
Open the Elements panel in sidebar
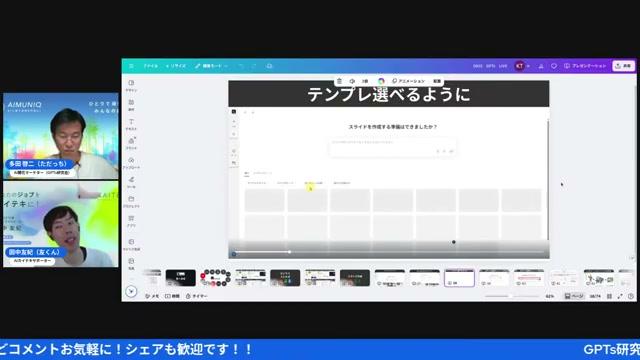tap(131, 105)
